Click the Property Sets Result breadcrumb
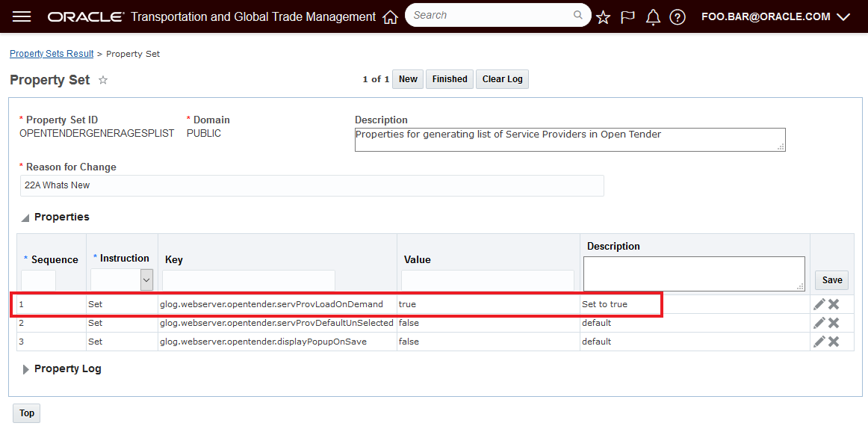 point(52,54)
